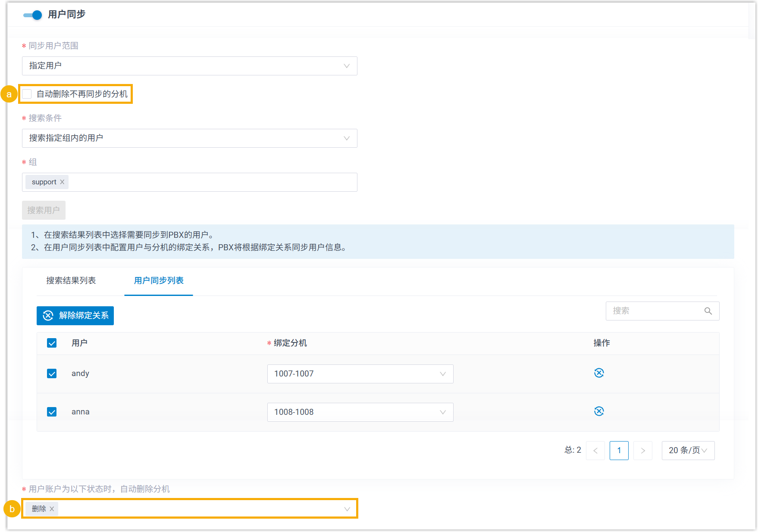The width and height of the screenshot is (758, 532).
Task: Click the 解除绑定关系 button
Action: [x=75, y=316]
